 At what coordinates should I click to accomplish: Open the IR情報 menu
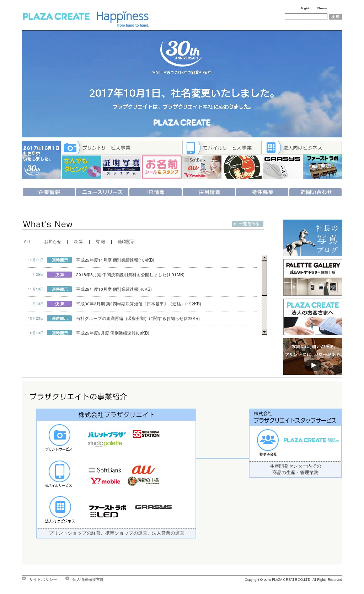(x=156, y=192)
